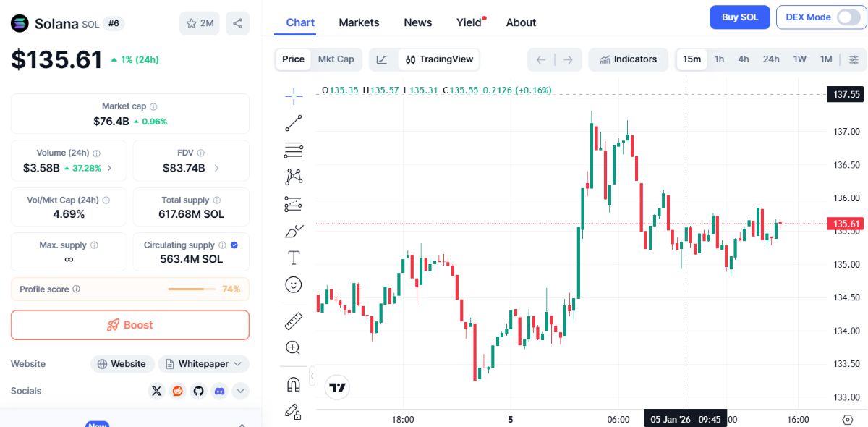Click the Profile score progress bar
The width and height of the screenshot is (868, 427).
191,289
